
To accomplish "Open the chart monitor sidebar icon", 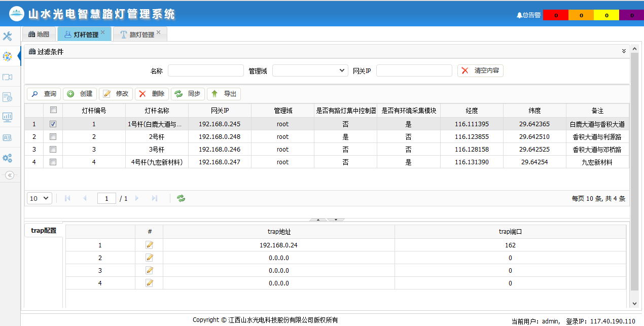I will coord(8,117).
